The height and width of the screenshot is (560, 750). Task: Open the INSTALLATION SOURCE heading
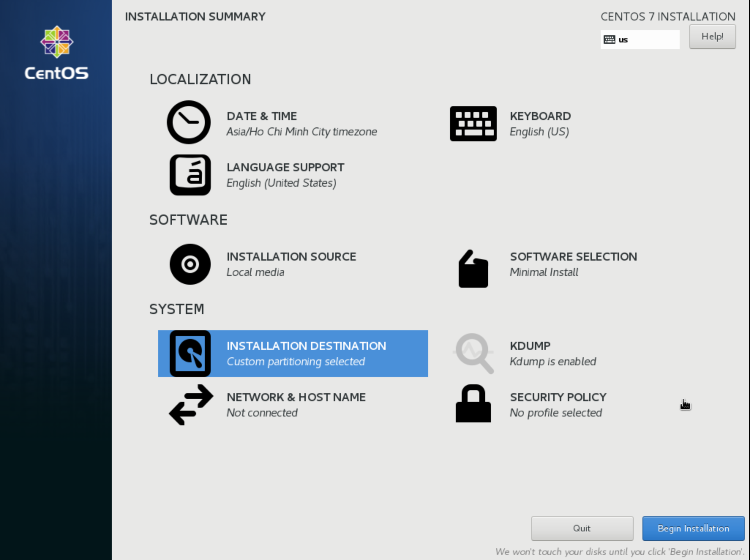point(291,257)
